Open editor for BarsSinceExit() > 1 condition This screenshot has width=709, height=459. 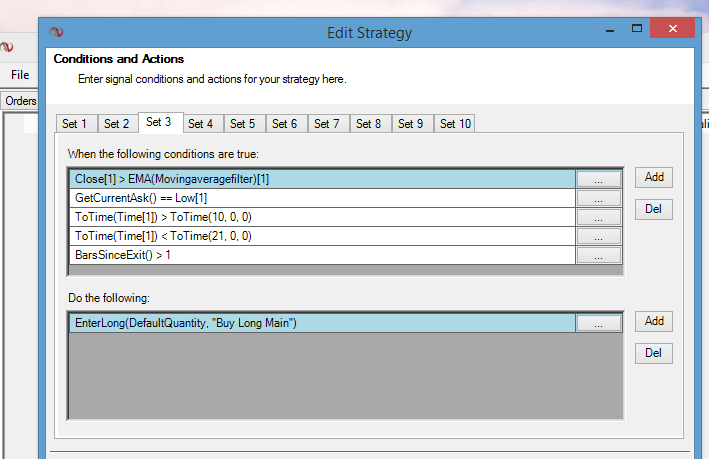(598, 256)
